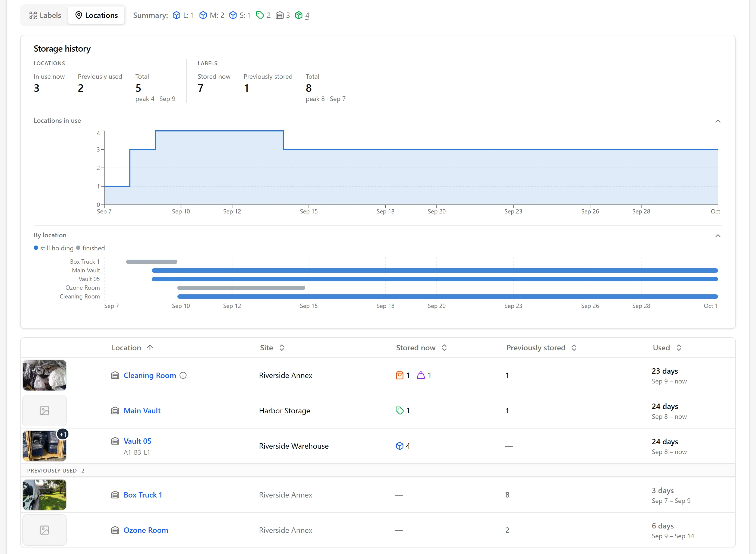This screenshot has width=756, height=554.
Task: Open the Ozone Room location link
Action: click(146, 530)
